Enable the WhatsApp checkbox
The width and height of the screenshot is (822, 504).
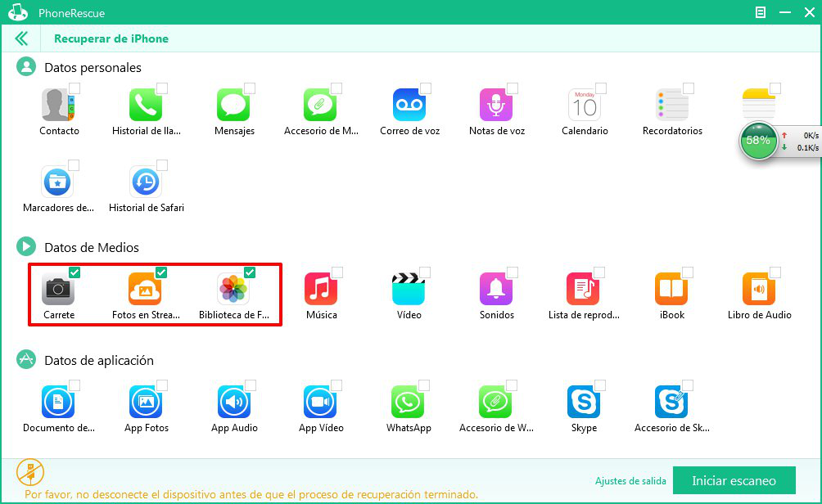(424, 385)
